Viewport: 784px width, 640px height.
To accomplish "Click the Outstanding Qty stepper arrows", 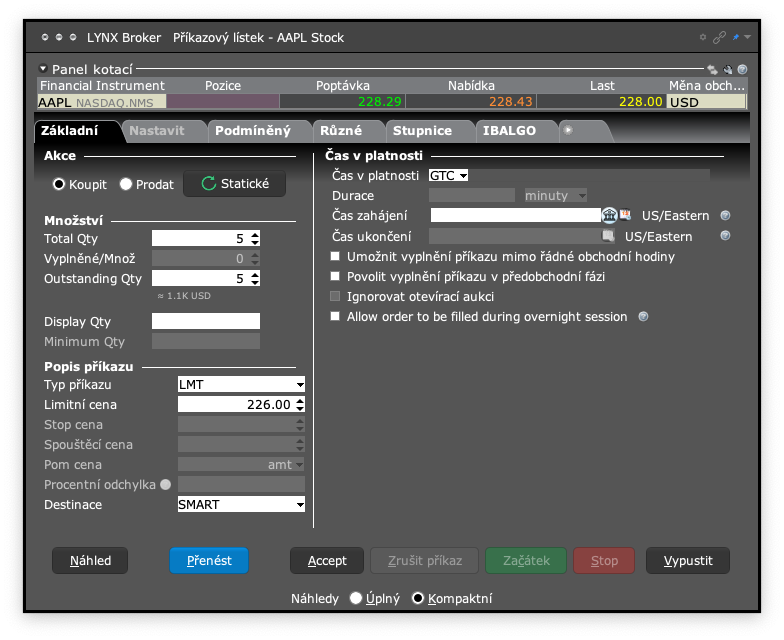I will [x=255, y=278].
